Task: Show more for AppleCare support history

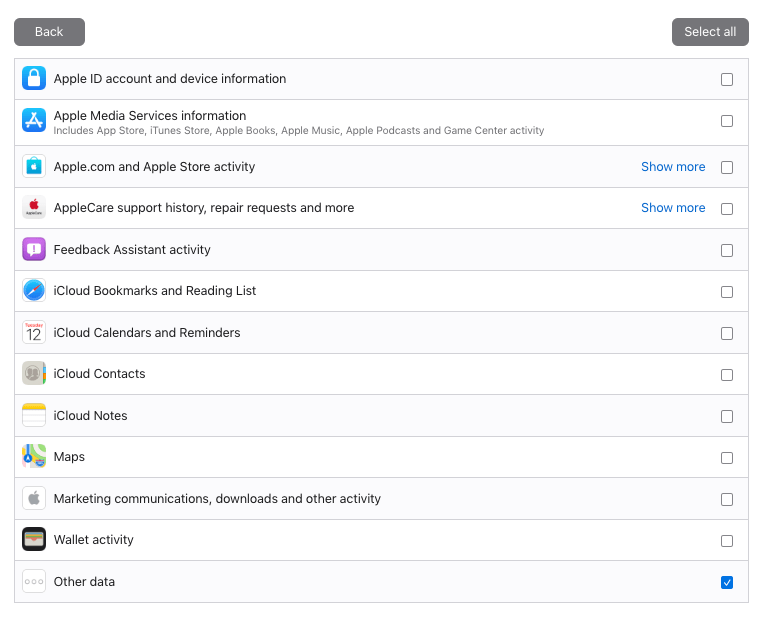Action: click(673, 208)
